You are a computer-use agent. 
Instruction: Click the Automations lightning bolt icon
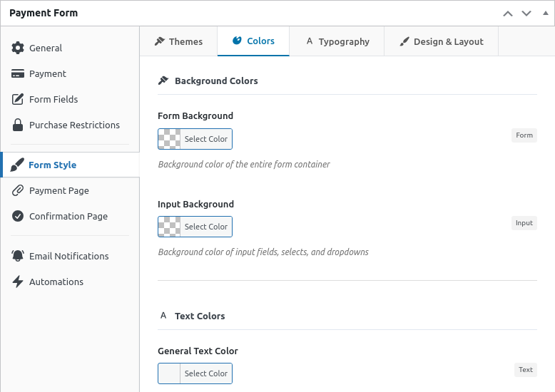pos(18,282)
